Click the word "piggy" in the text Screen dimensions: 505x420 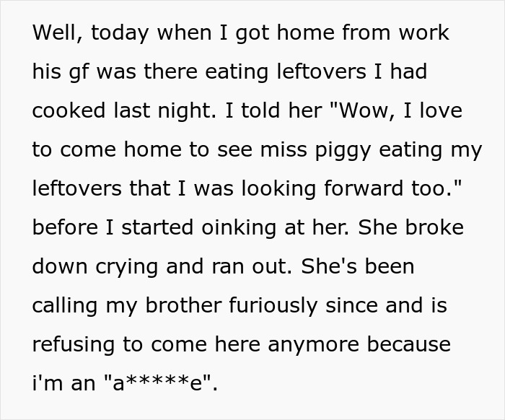click(x=333, y=150)
